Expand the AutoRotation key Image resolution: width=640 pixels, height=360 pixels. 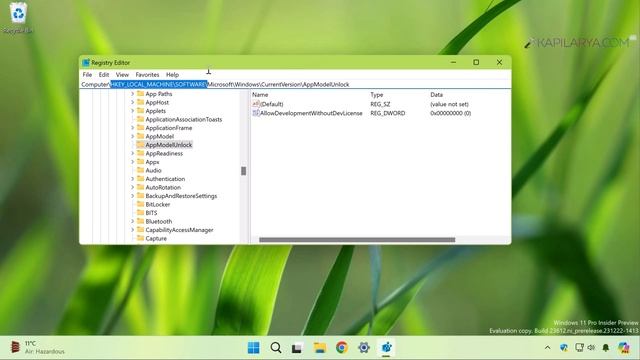tap(133, 187)
